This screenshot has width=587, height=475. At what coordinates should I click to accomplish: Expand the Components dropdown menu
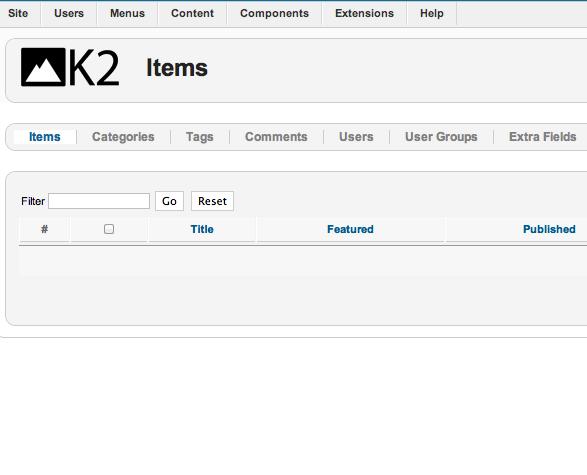point(274,13)
